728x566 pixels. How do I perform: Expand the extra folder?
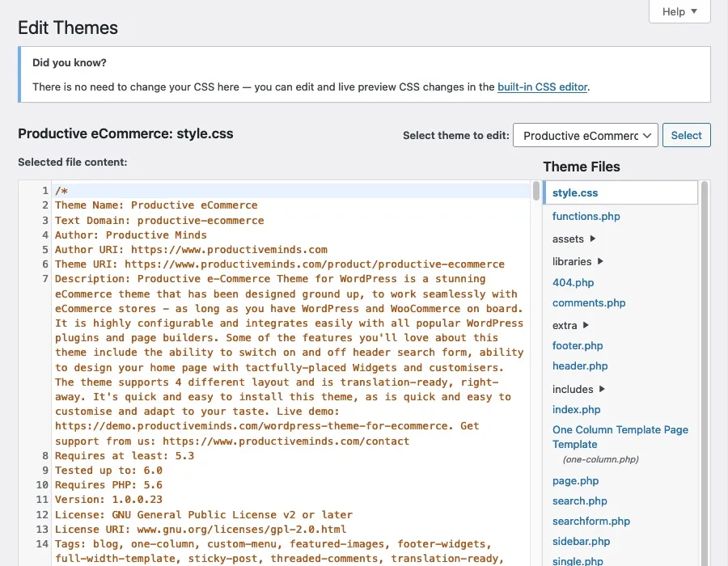tap(570, 325)
